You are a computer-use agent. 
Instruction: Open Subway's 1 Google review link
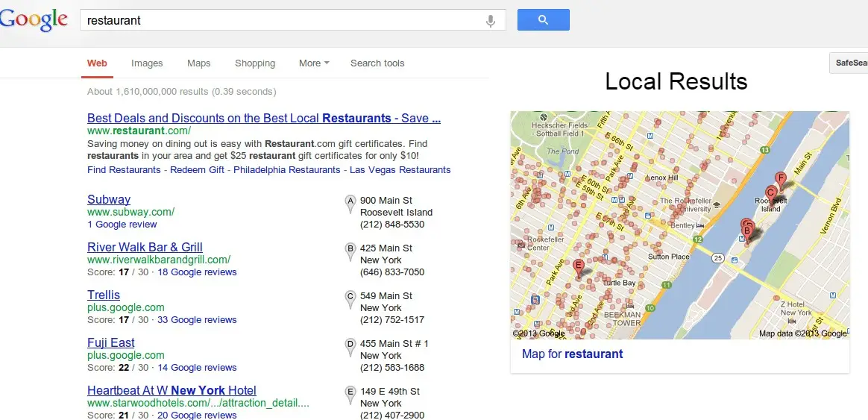click(122, 225)
